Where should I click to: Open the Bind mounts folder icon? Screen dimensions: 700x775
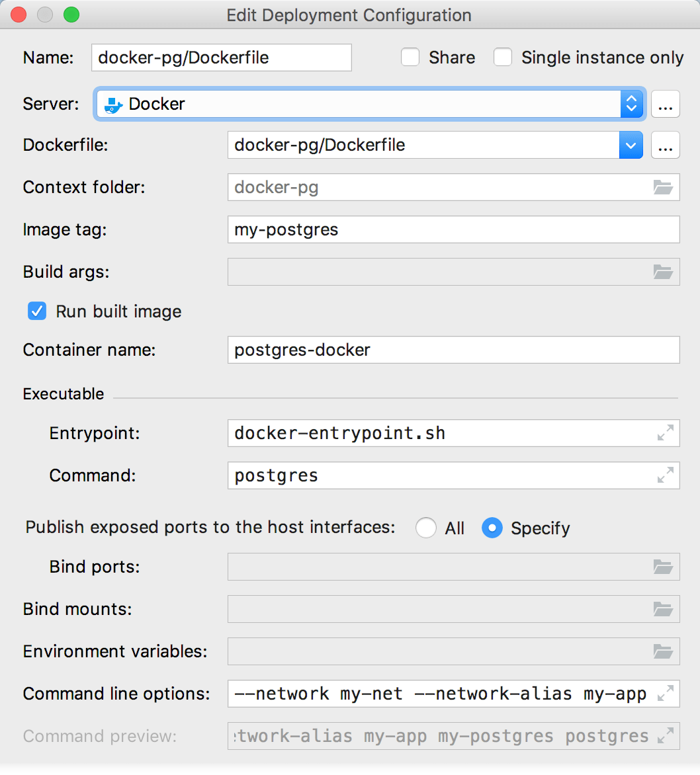click(663, 609)
